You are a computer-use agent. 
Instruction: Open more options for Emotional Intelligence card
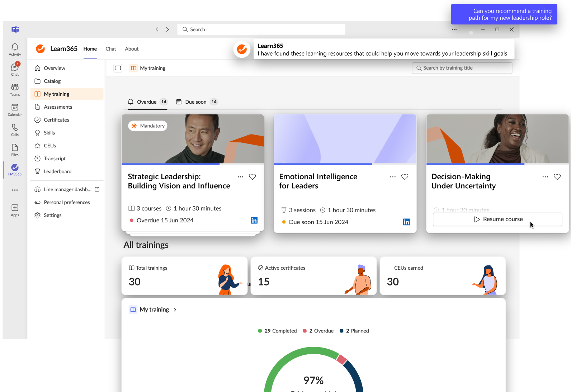click(x=393, y=177)
